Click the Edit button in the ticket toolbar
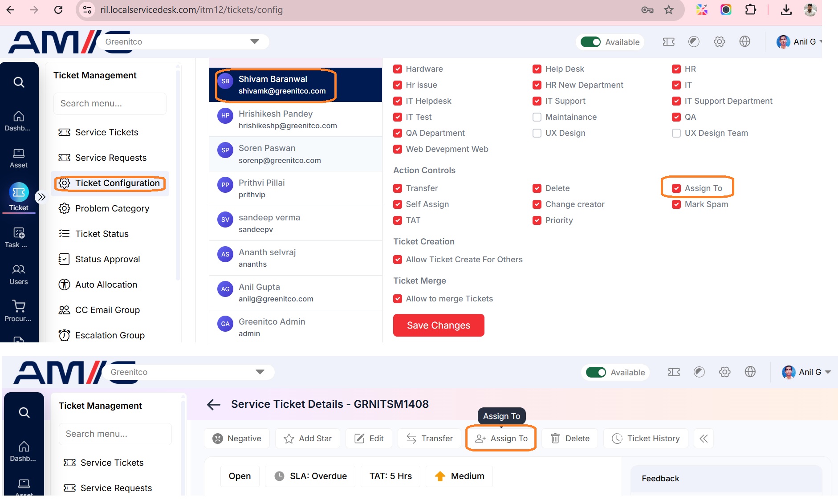The width and height of the screenshot is (838, 504). (x=369, y=439)
